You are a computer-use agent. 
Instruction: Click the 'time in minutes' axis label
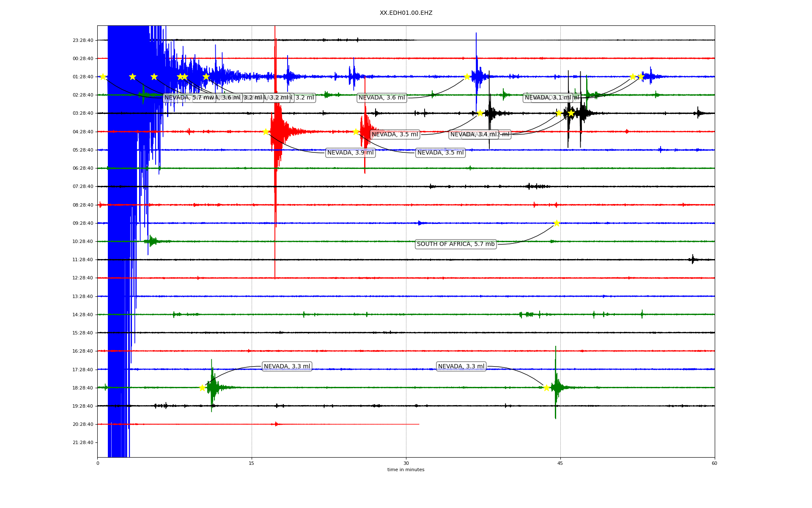406,470
